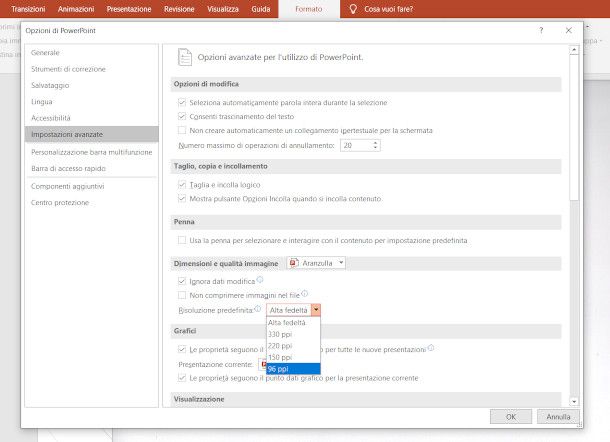Viewport: 610px width, 442px height.
Task: Choose Alta fedeltà from resolution list
Action: click(x=293, y=323)
